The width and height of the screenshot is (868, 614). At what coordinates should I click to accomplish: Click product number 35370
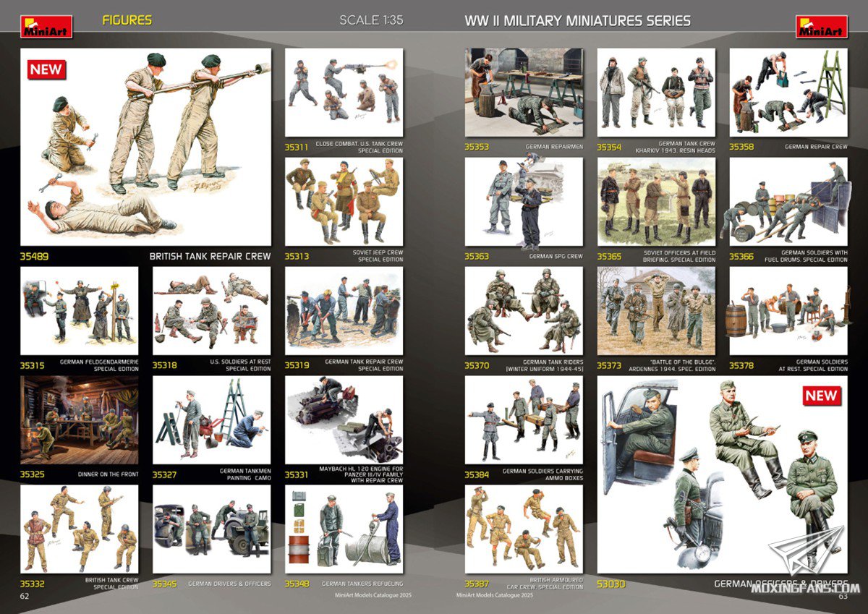point(477,365)
